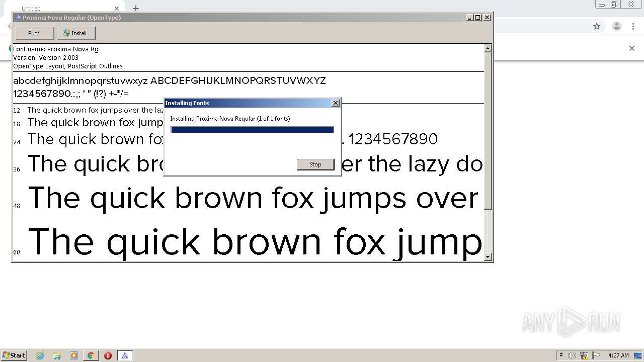The width and height of the screenshot is (644, 362).
Task: Open a new Chrome tab with plus button
Action: click(136, 9)
